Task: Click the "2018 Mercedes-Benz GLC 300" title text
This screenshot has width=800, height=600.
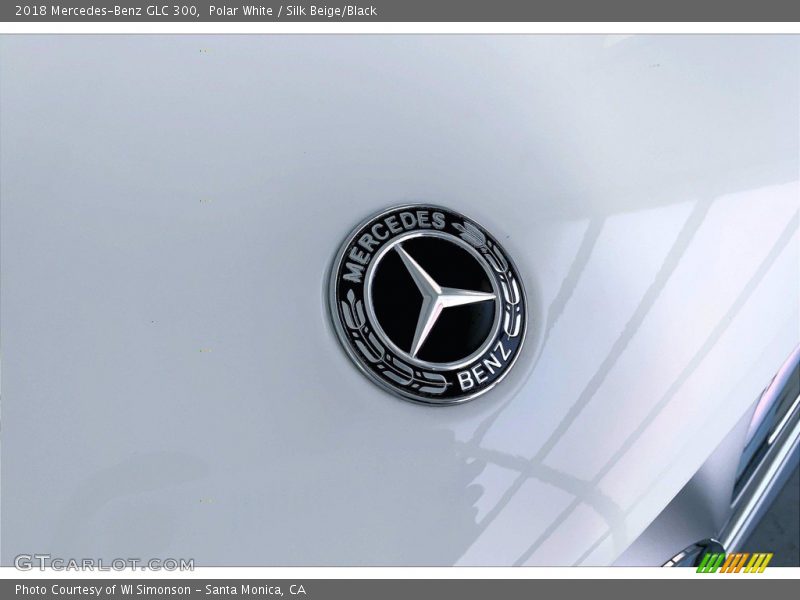Action: pyautogui.click(x=107, y=11)
